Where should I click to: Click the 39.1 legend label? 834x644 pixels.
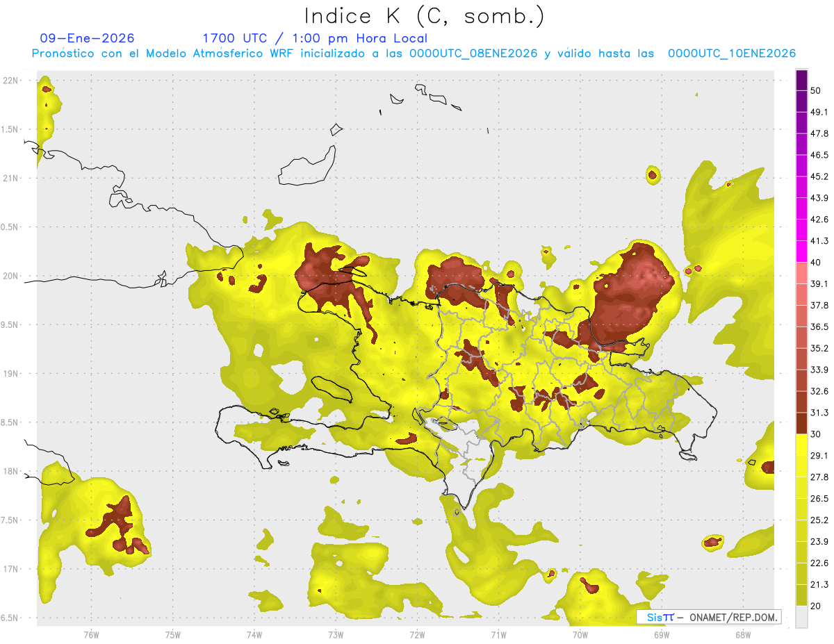tap(819, 283)
